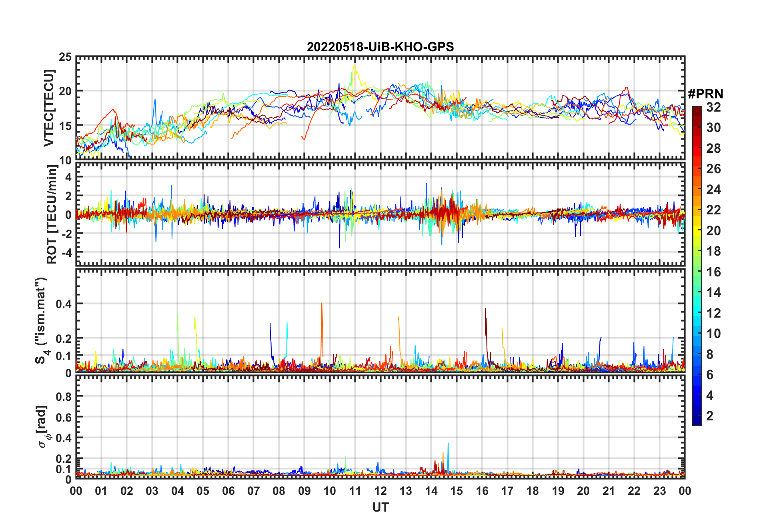Click the VTEC[TECU] axis label
Viewport: 761px width, 532px height.
tap(49, 108)
